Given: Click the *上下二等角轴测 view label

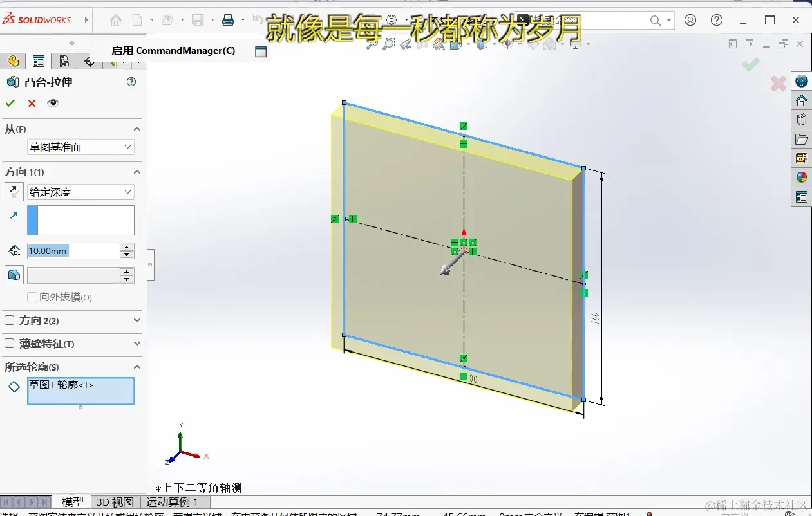Looking at the screenshot, I should pyautogui.click(x=199, y=488).
